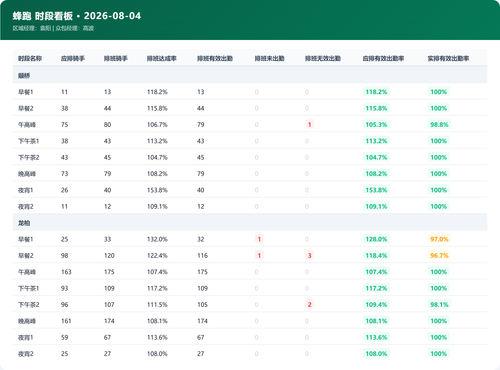Click the 应排骑手 value 73
The image size is (500, 370).
point(64,174)
